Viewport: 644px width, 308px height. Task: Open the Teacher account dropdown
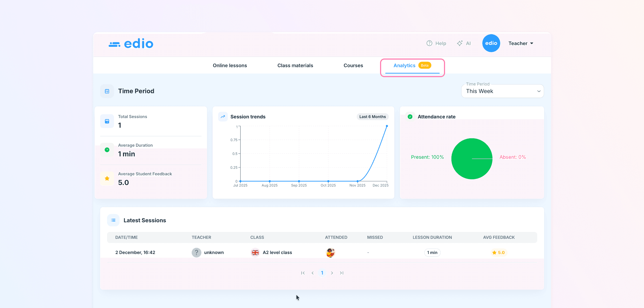[521, 43]
